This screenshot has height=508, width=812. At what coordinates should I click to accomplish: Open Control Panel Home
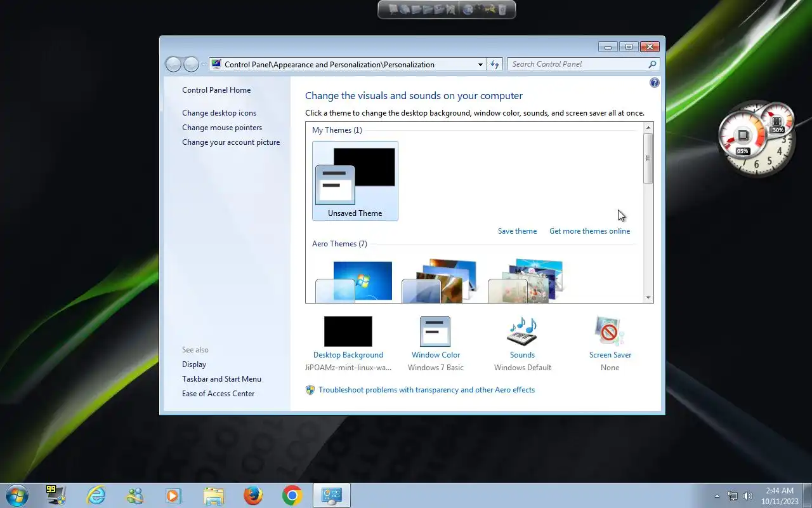click(x=216, y=90)
